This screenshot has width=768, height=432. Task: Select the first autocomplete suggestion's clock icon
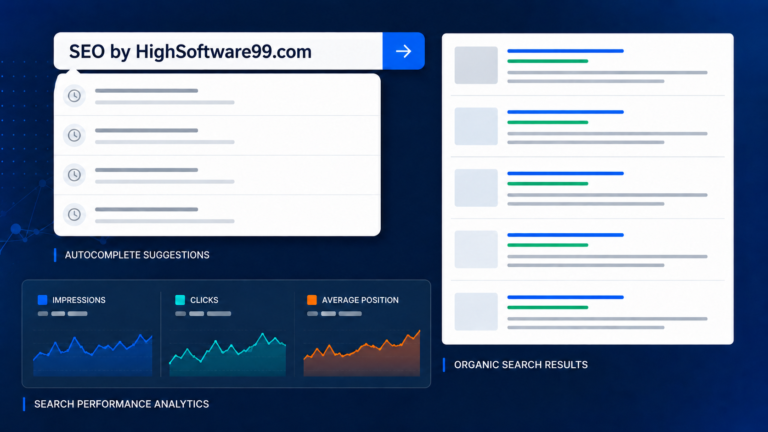click(74, 96)
